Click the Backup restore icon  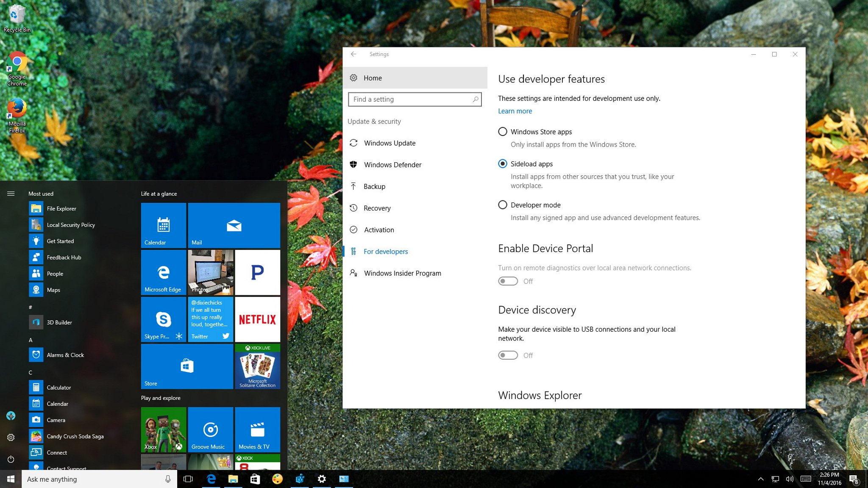pos(353,186)
